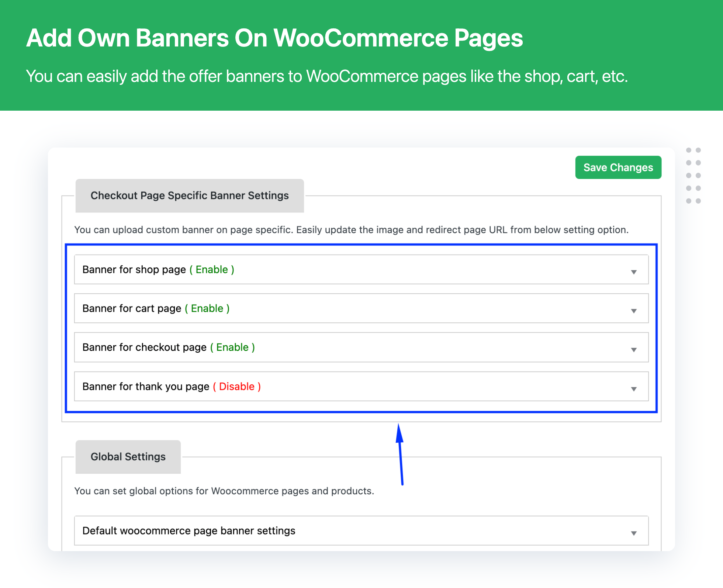Image resolution: width=723 pixels, height=588 pixels.
Task: Click the global options description text
Action: [x=224, y=491]
